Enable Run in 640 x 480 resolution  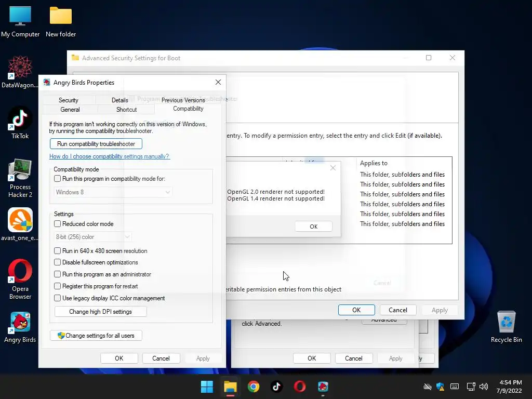(x=57, y=251)
